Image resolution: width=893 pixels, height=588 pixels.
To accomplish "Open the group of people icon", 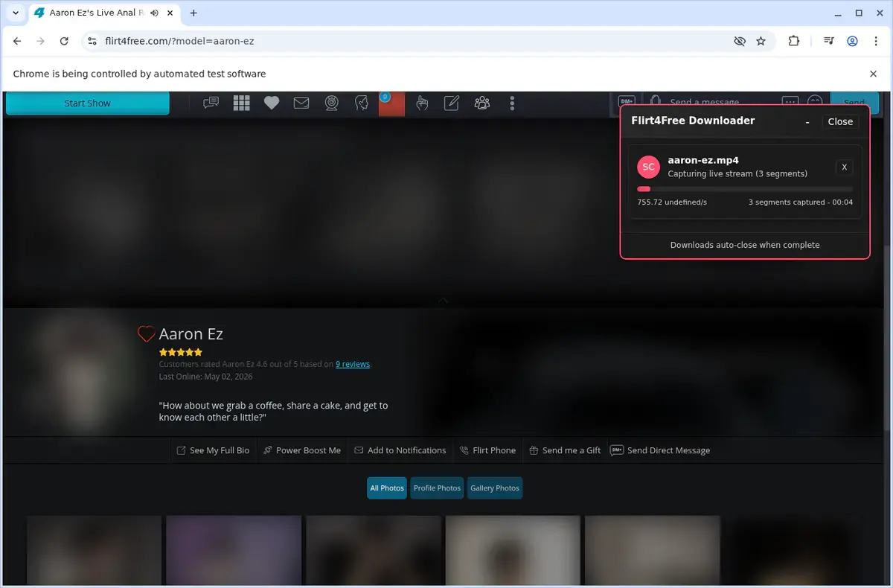I will (x=482, y=103).
